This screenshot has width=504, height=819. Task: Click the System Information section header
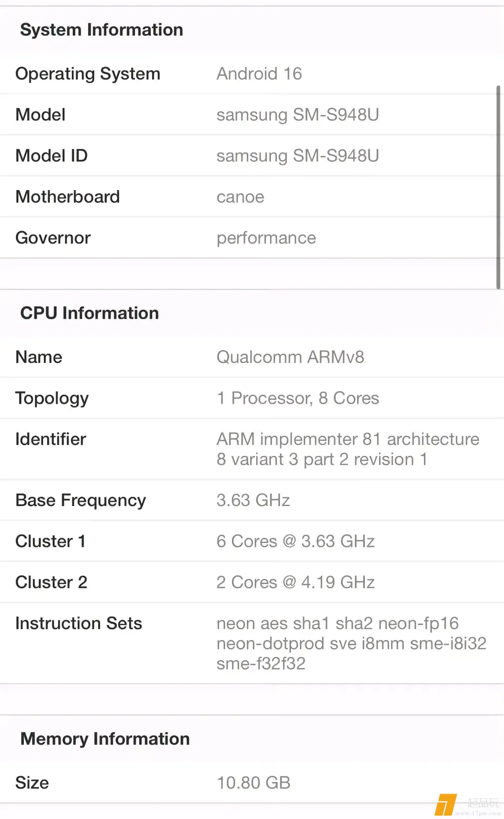(x=101, y=30)
